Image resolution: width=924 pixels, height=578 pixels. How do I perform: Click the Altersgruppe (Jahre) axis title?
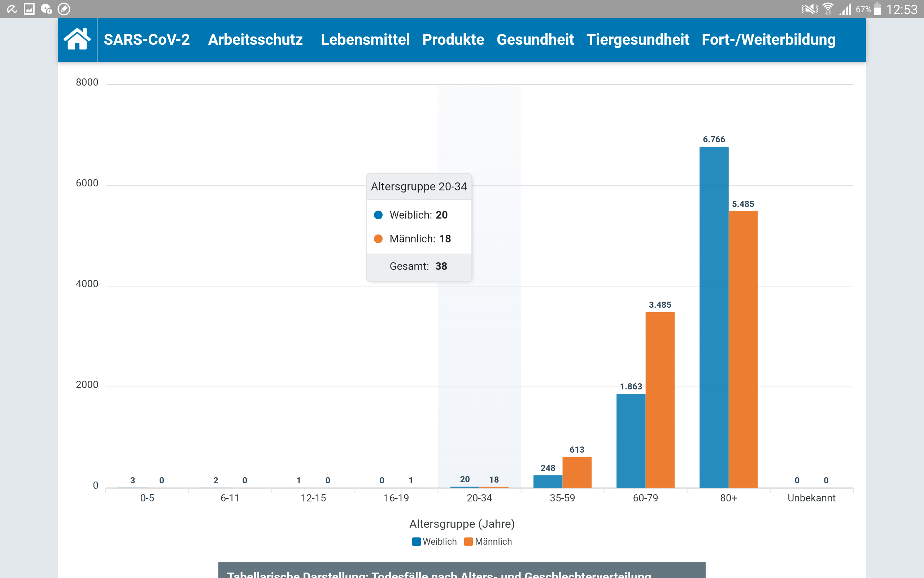pos(462,524)
